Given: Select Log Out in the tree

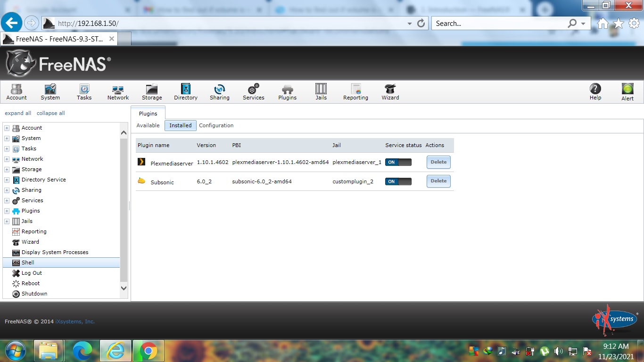Looking at the screenshot, I should [32, 273].
